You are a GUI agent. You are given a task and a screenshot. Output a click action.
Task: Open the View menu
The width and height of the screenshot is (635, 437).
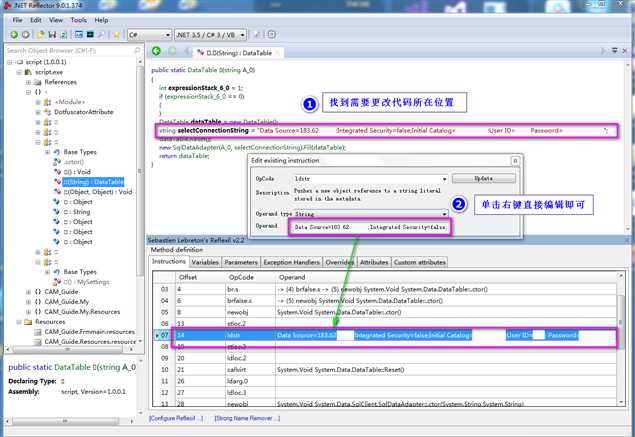coord(56,20)
